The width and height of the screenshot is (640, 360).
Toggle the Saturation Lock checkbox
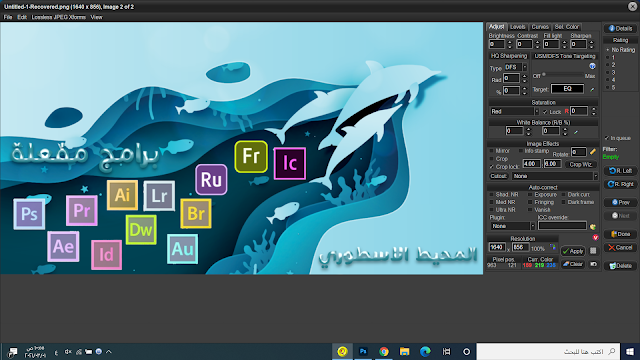545,111
